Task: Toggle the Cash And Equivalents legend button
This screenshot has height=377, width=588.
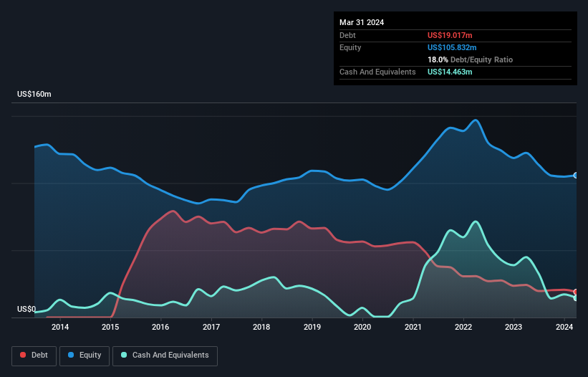Action: [x=165, y=355]
